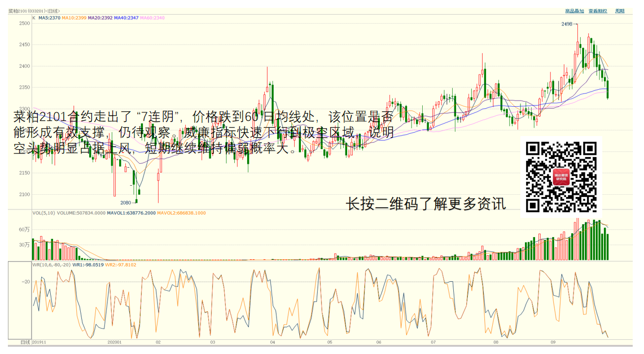Select the orange MA10:2399 label
The width and height of the screenshot is (644, 354).
pyautogui.click(x=74, y=18)
